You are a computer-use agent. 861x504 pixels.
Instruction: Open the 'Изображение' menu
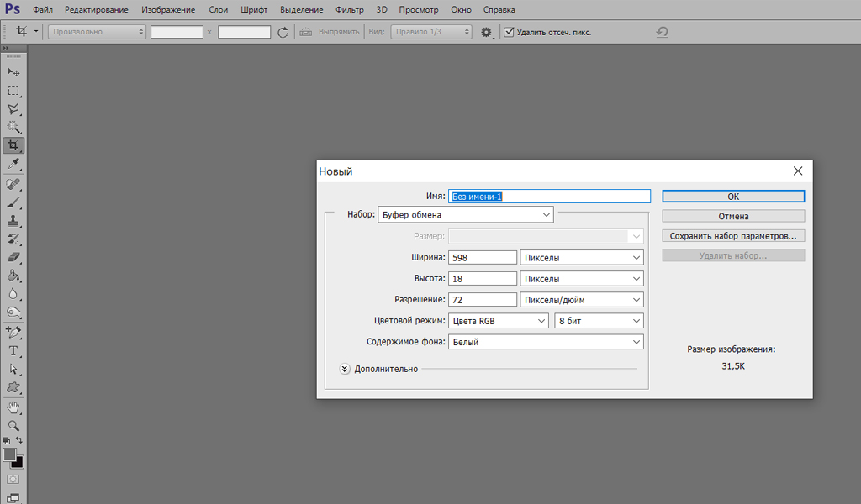[x=168, y=10]
